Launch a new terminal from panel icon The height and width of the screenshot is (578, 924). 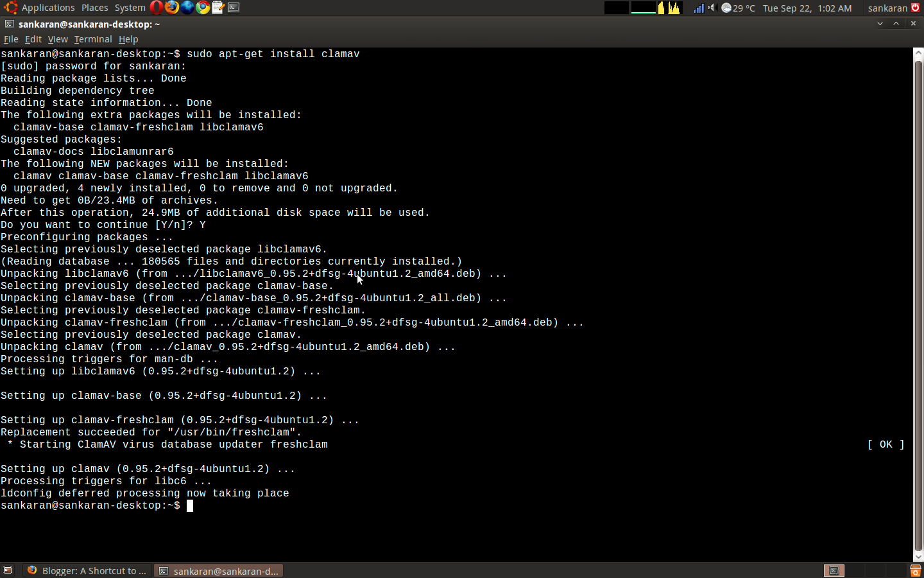pos(234,8)
